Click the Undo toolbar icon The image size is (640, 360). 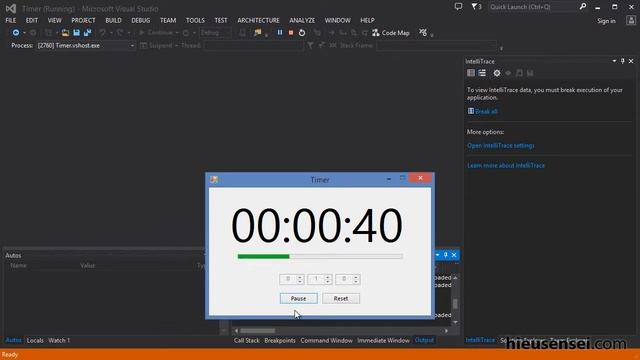pyautogui.click(x=102, y=33)
